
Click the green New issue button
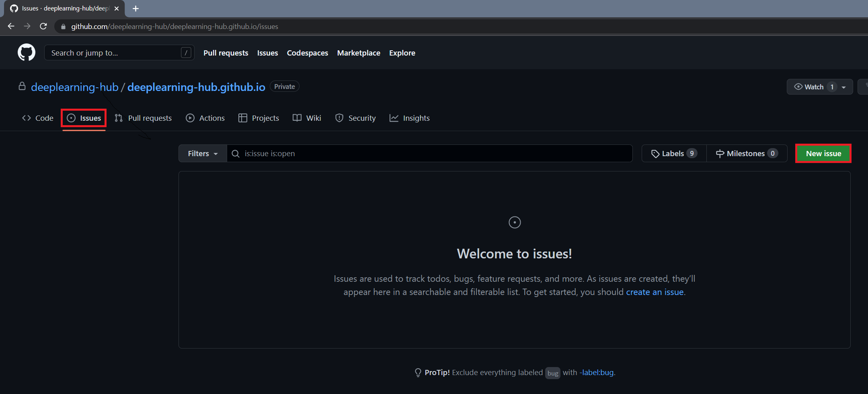pos(823,153)
